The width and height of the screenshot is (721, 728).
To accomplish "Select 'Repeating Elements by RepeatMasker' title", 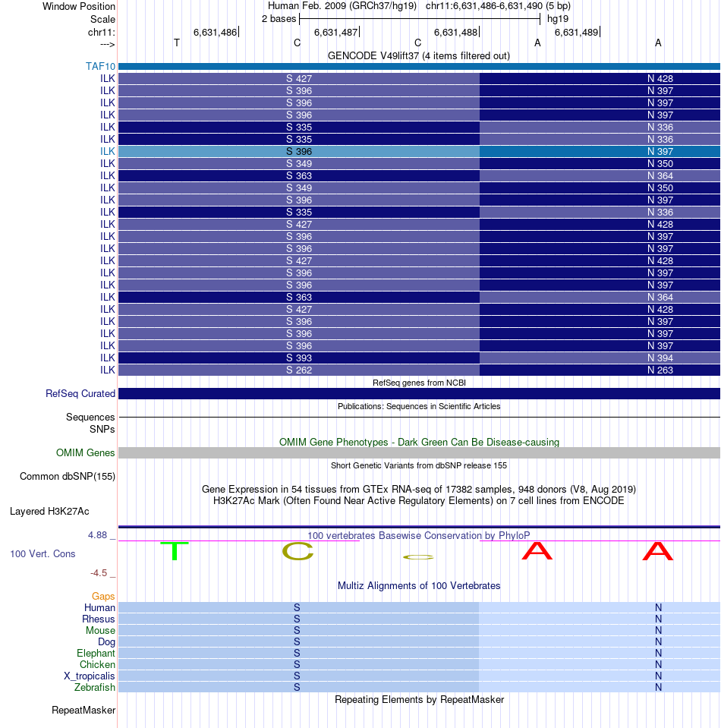I will click(x=419, y=699).
